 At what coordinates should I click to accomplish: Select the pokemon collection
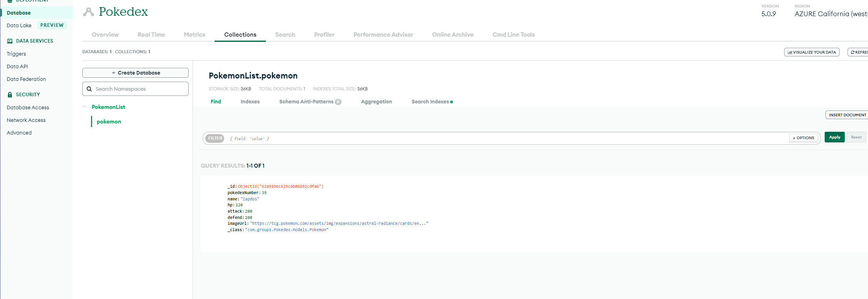pos(109,121)
